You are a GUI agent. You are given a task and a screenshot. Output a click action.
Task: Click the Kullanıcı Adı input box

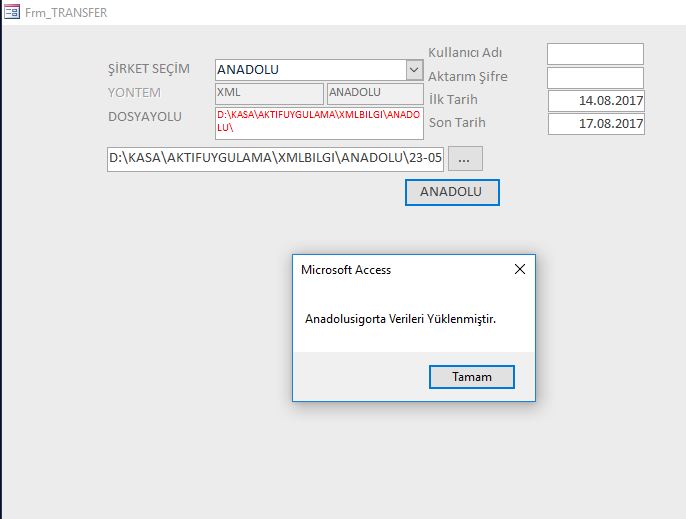pyautogui.click(x=595, y=54)
